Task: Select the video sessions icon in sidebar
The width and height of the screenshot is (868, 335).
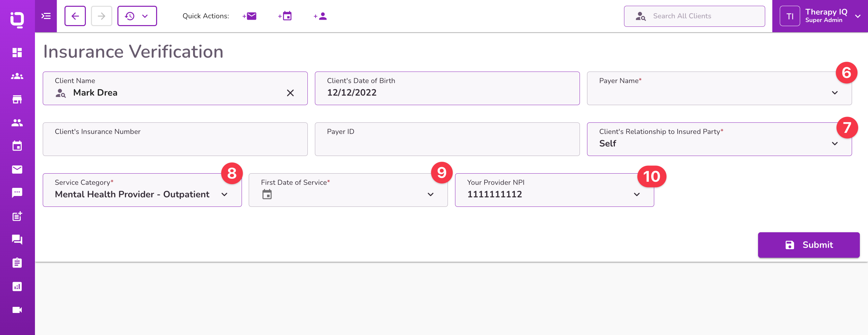Action: pos(17,309)
